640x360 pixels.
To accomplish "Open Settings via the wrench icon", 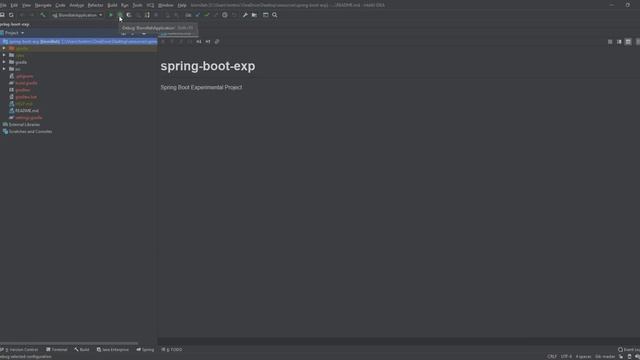I will (x=245, y=15).
